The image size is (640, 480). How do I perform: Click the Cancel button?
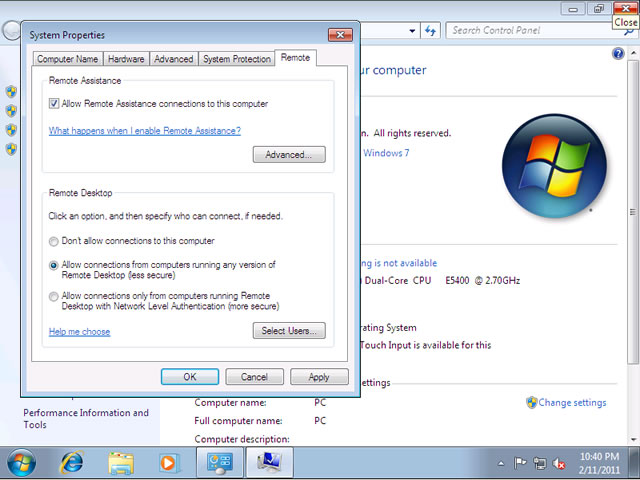254,377
